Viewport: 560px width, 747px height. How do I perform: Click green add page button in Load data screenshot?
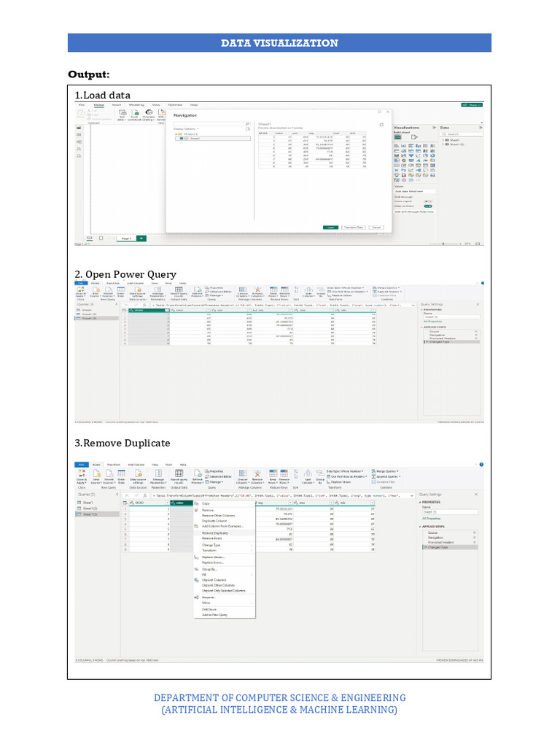[141, 239]
